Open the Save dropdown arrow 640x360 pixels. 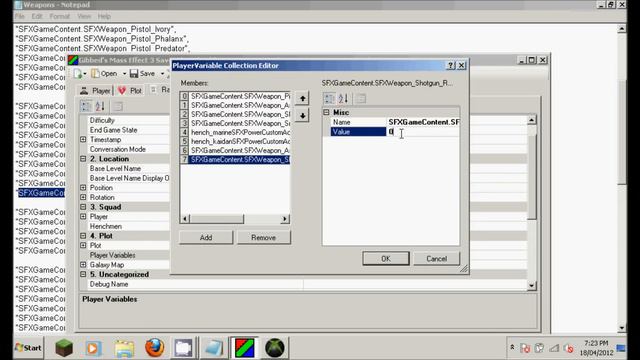point(162,74)
